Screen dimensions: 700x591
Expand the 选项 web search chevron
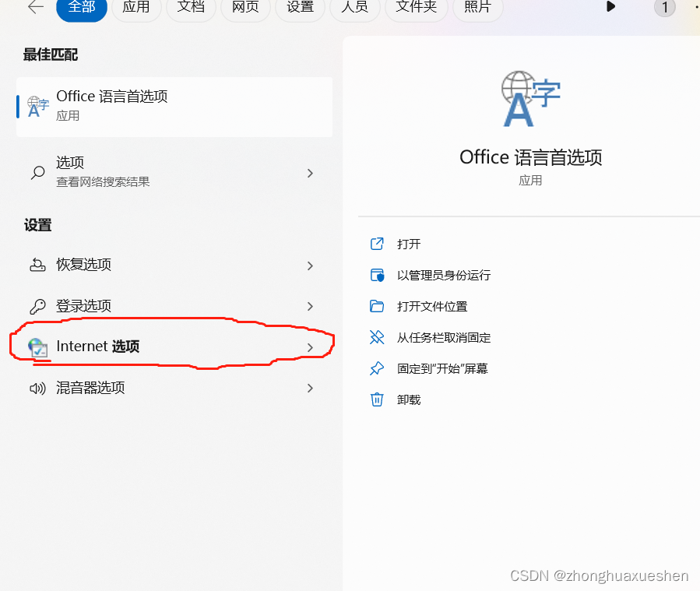[310, 173]
